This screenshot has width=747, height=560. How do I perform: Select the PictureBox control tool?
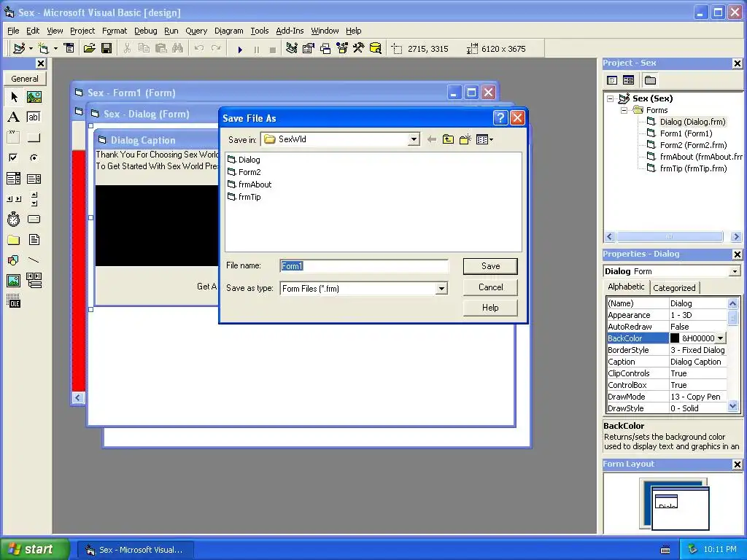pyautogui.click(x=34, y=97)
